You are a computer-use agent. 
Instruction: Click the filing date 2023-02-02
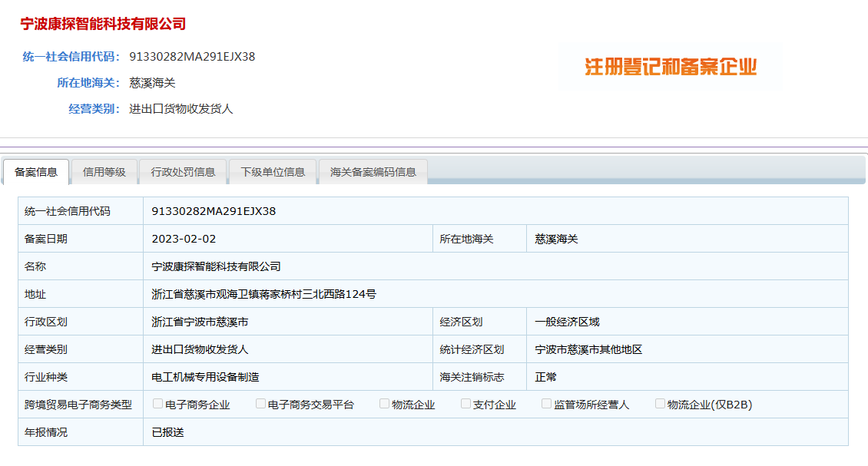[x=184, y=239]
